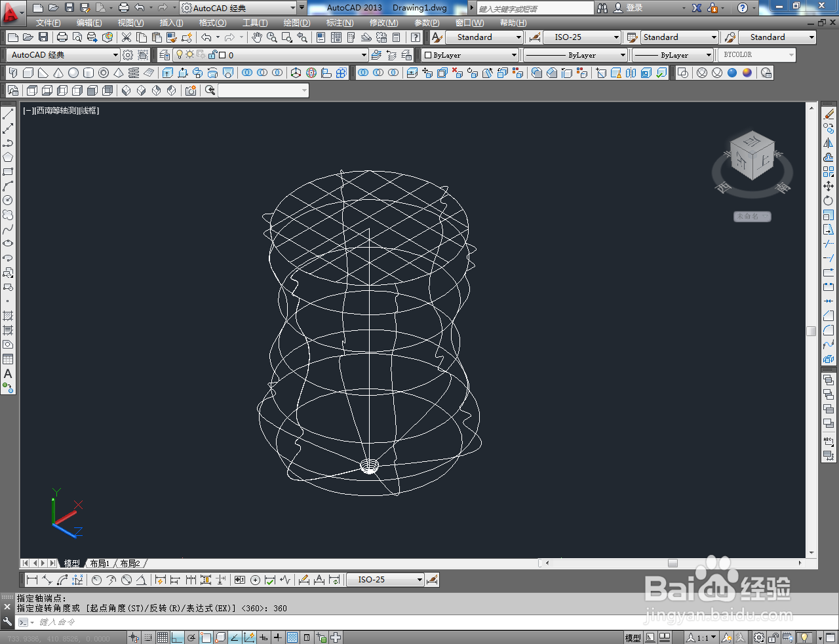The width and height of the screenshot is (839, 644).
Task: Select the Hatch tool
Action: tap(8, 316)
